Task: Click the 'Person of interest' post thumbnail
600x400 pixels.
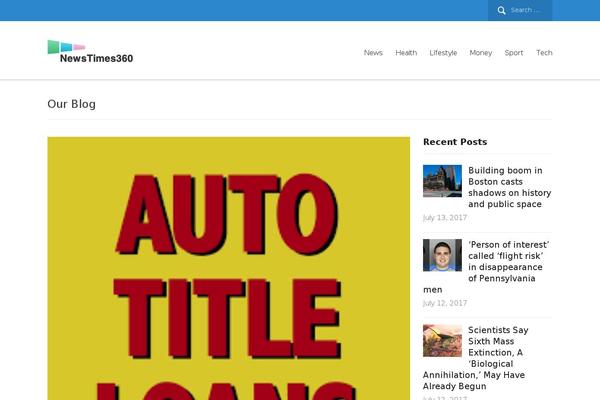Action: pyautogui.click(x=442, y=255)
